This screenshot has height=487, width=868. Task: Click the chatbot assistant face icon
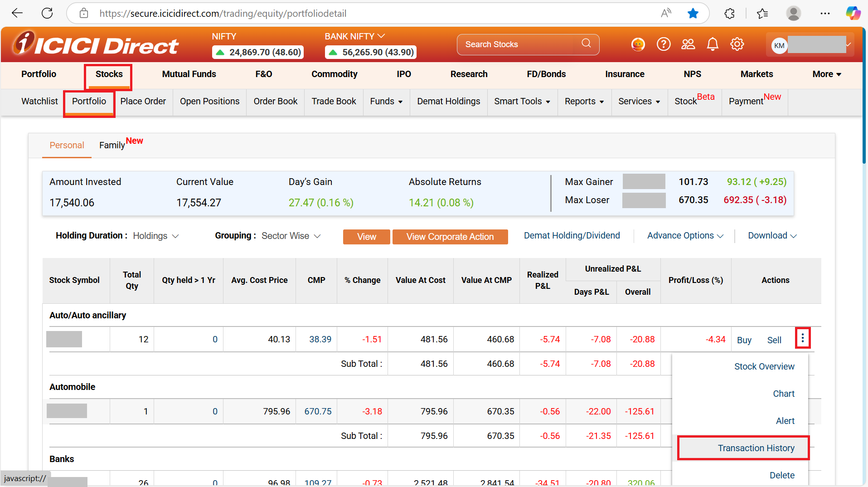638,44
